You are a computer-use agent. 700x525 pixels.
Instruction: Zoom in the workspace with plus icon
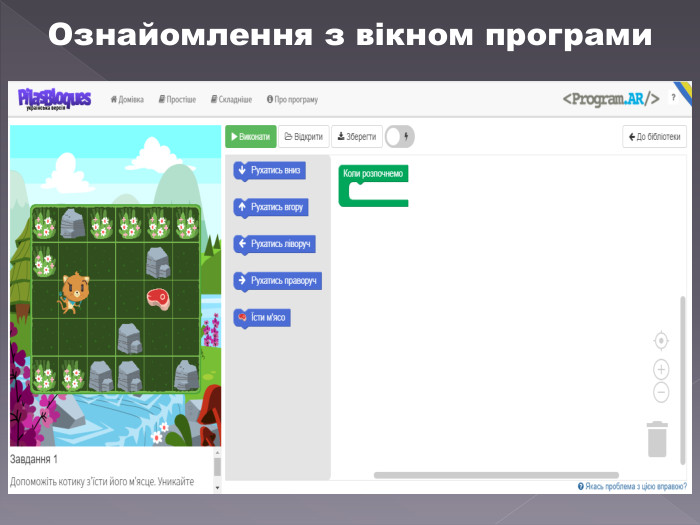[x=661, y=369]
